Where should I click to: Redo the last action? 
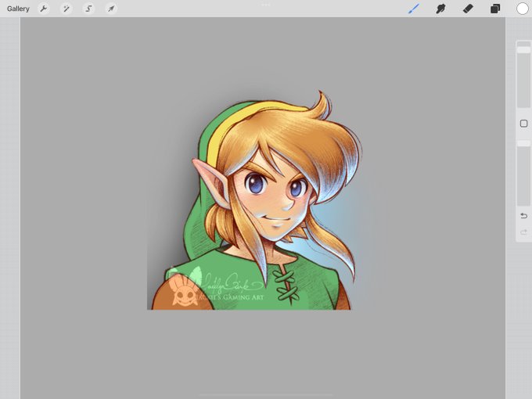pos(523,232)
